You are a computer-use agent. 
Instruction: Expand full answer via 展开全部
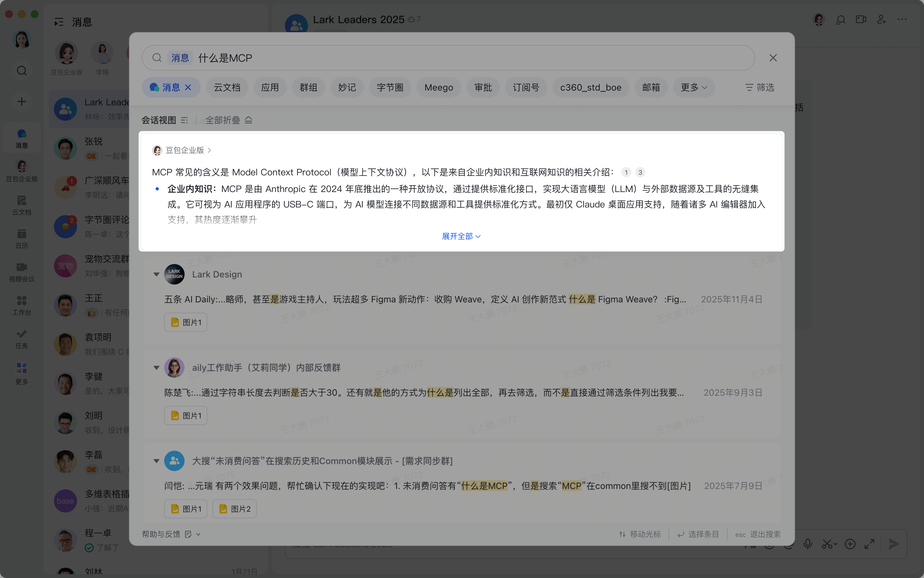click(x=461, y=236)
